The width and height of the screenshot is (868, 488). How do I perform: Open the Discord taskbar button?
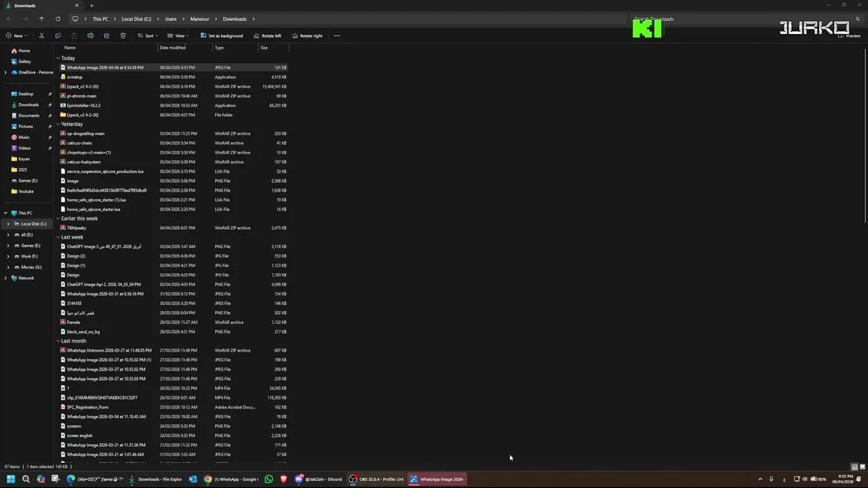(319, 479)
